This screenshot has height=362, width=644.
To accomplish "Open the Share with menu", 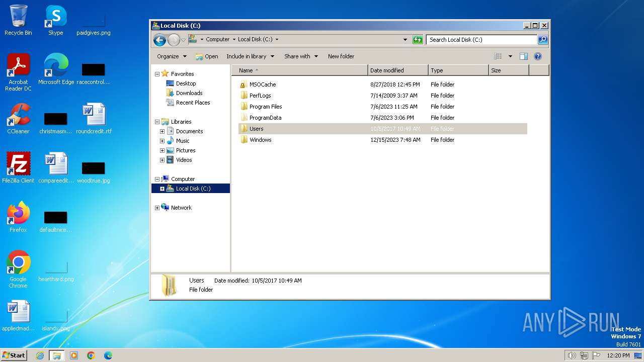I will tap(301, 56).
